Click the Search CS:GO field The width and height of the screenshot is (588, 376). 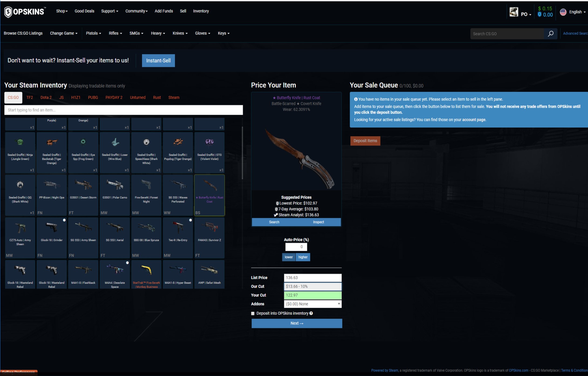[x=507, y=34]
